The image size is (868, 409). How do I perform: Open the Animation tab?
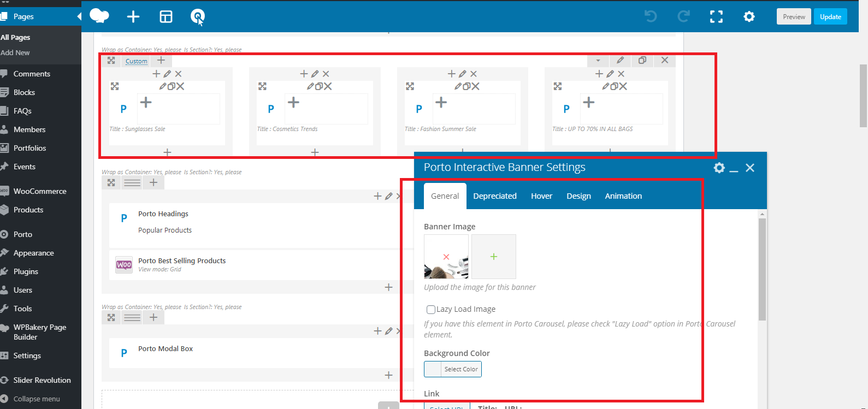tap(623, 196)
